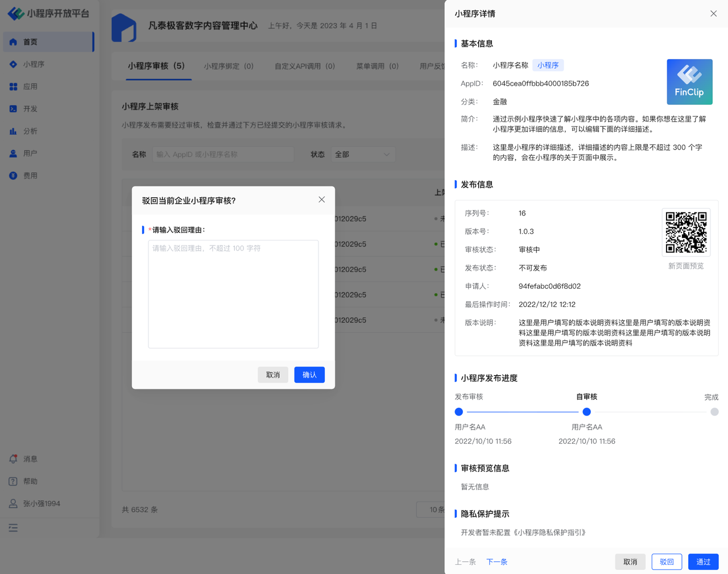
Task: Click the 自审核 progress step dot
Action: click(x=586, y=412)
